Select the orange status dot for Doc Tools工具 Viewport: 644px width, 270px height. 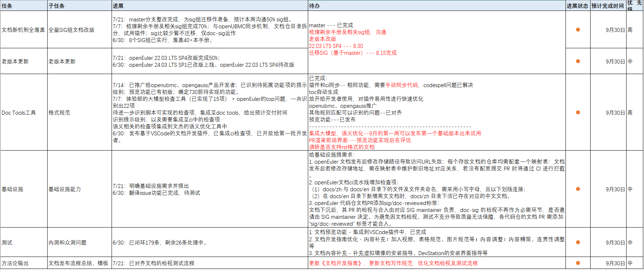click(x=578, y=112)
